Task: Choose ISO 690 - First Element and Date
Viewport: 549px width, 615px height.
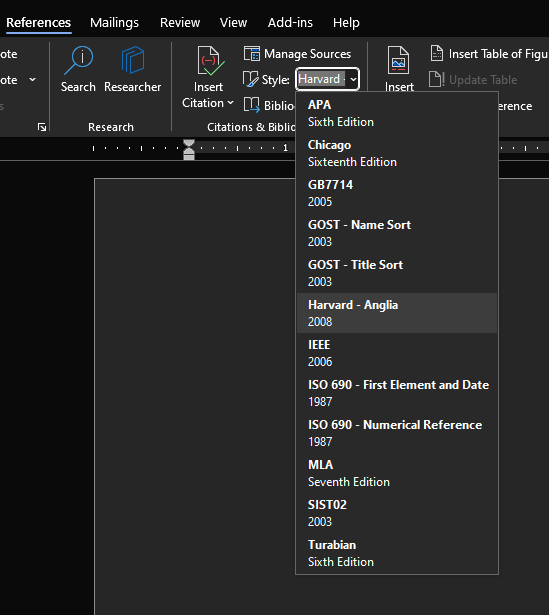Action: 397,393
